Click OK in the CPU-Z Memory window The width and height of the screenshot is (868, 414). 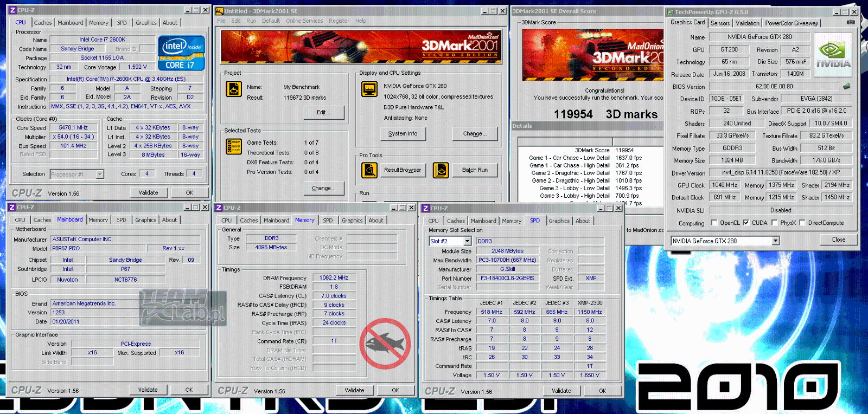click(x=395, y=390)
